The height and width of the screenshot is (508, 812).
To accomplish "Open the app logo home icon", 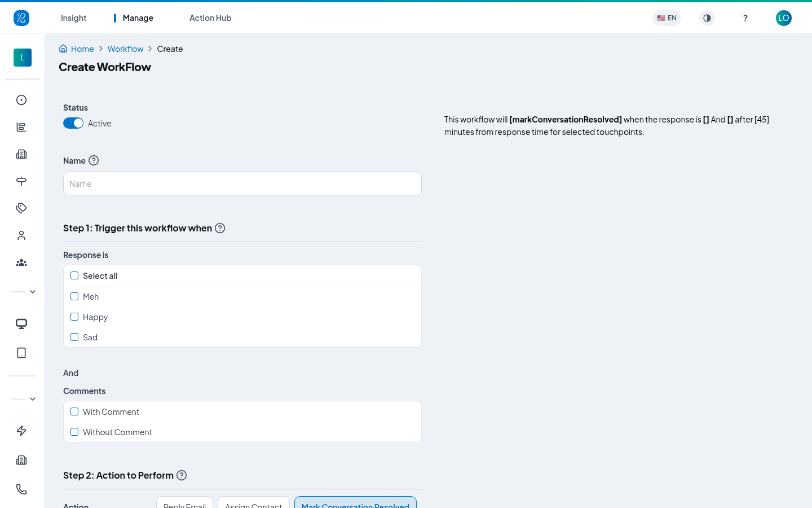I will point(21,18).
